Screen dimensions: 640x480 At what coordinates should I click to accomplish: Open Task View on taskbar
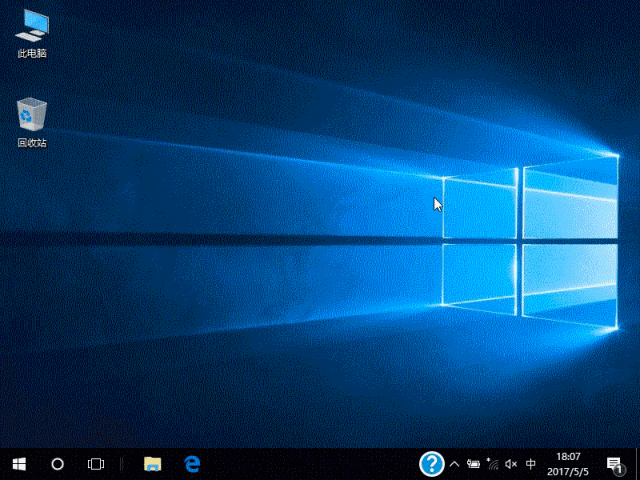pos(96,464)
